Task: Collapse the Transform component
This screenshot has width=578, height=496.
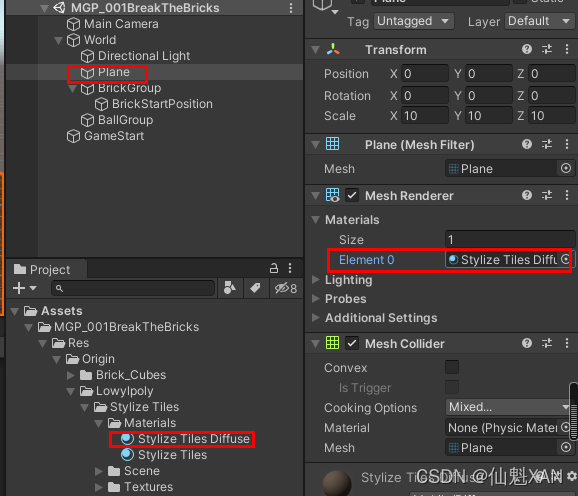Action: click(x=316, y=50)
